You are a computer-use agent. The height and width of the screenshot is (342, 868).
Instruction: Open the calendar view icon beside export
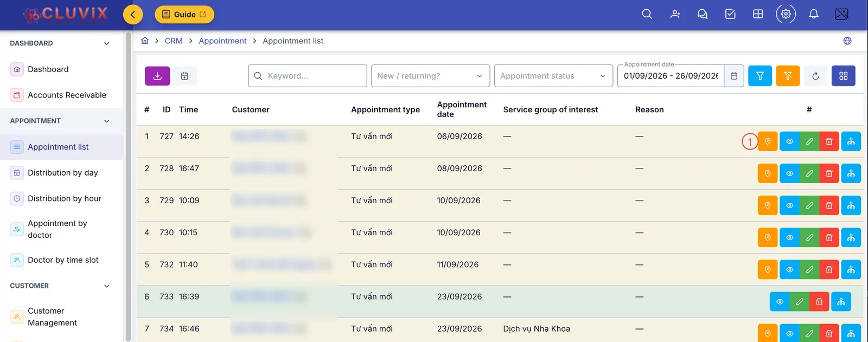[184, 76]
